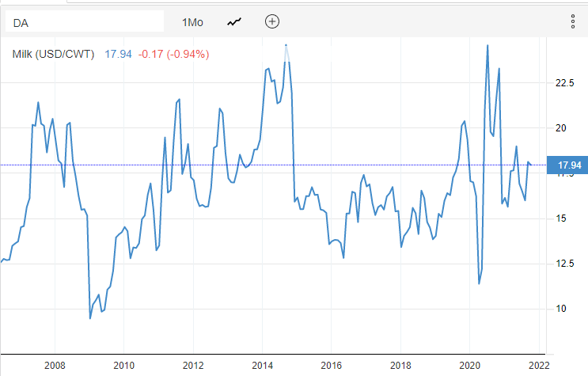This screenshot has height=376, width=588.
Task: Click the circled plus add icon
Action: 272,22
